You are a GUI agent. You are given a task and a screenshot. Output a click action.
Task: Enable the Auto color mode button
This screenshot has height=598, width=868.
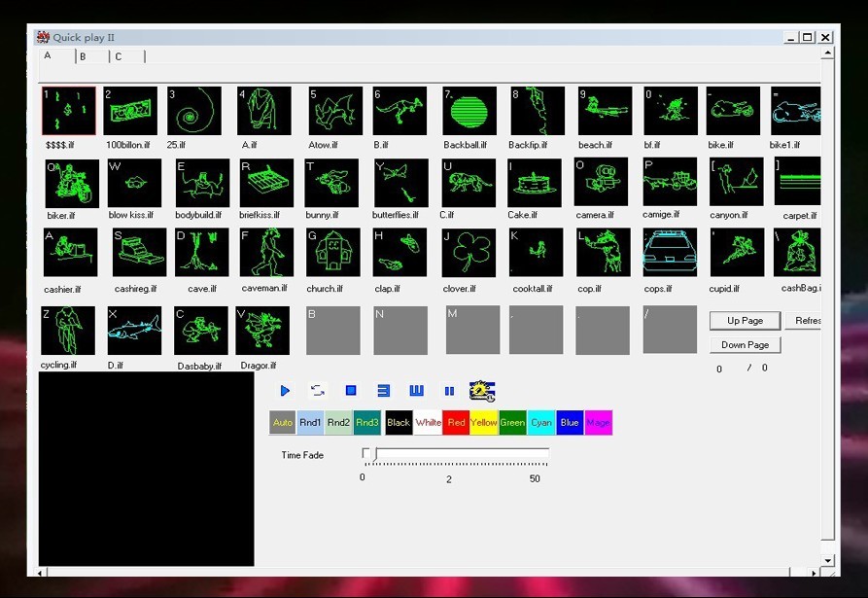click(283, 423)
